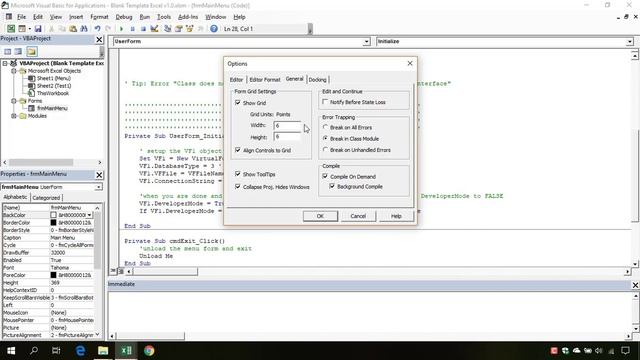Select Break on All Errors radio button
Screen dimensions: 640x360
click(325, 127)
